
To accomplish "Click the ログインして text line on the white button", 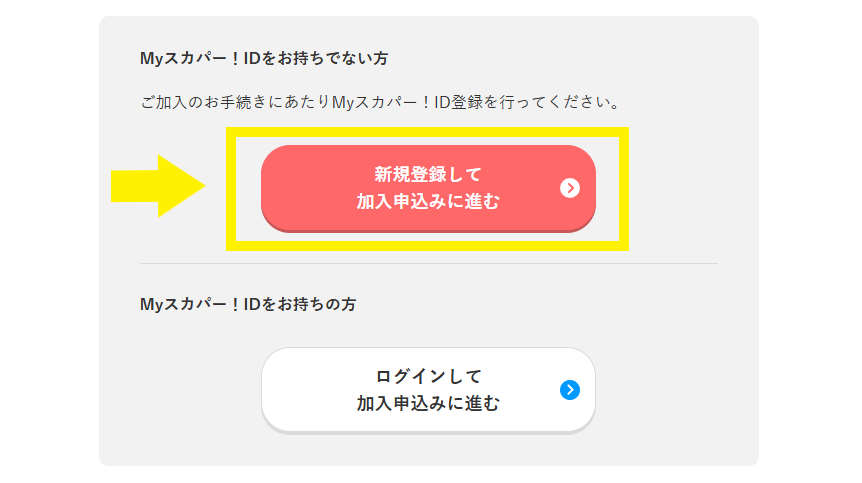I will point(428,376).
